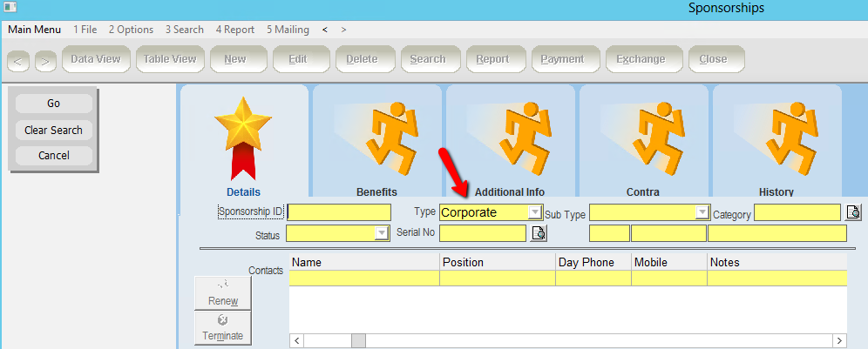The width and height of the screenshot is (868, 349).
Task: Select the Contra tab runner icon
Action: (x=643, y=137)
